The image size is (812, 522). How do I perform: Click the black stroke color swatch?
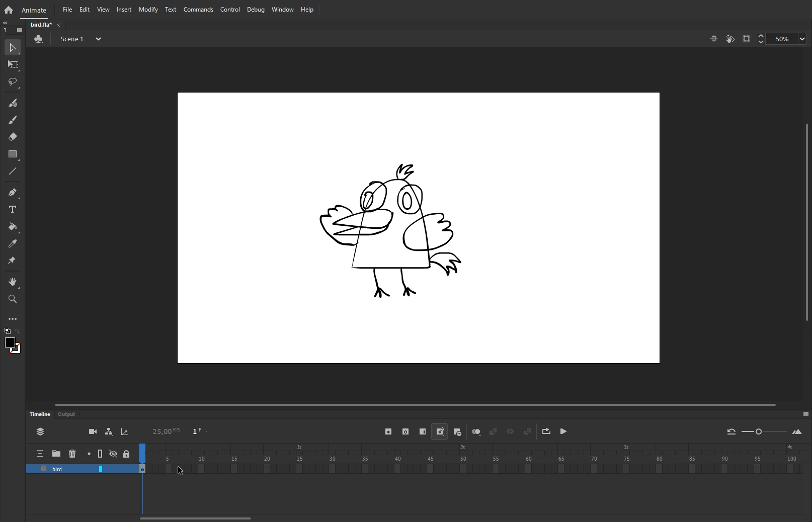click(x=10, y=342)
